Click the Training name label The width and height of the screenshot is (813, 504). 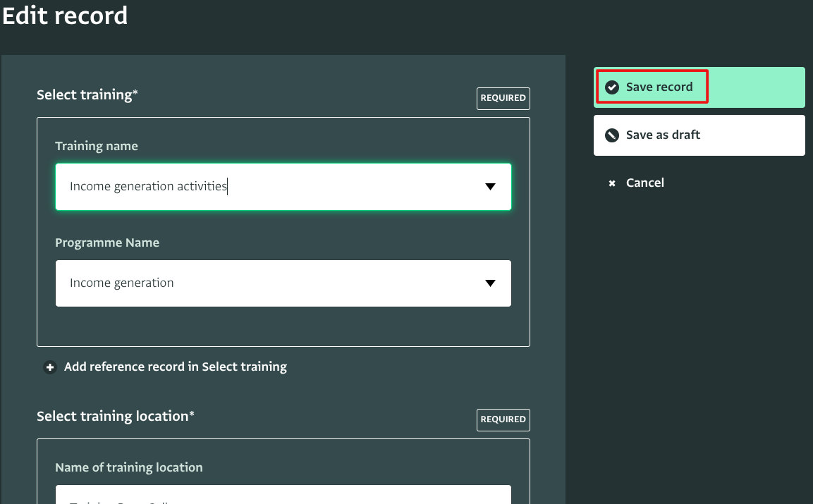(97, 147)
